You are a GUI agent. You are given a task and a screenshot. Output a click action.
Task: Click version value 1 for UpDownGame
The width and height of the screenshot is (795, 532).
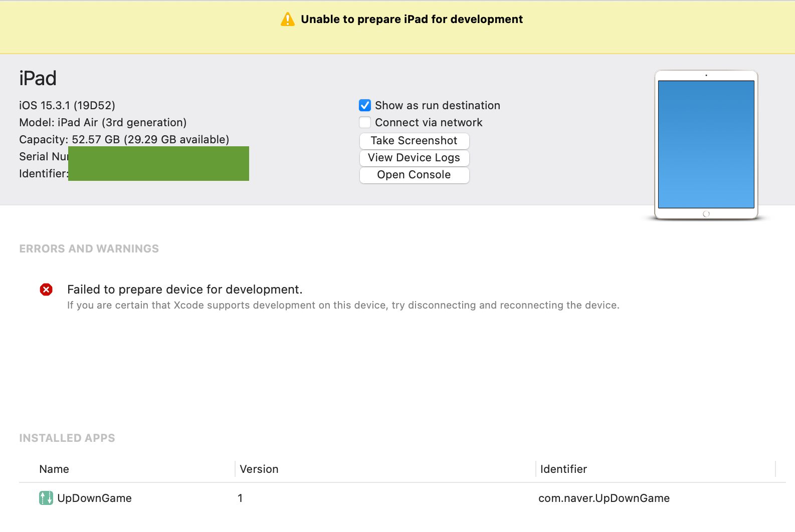[x=240, y=498]
